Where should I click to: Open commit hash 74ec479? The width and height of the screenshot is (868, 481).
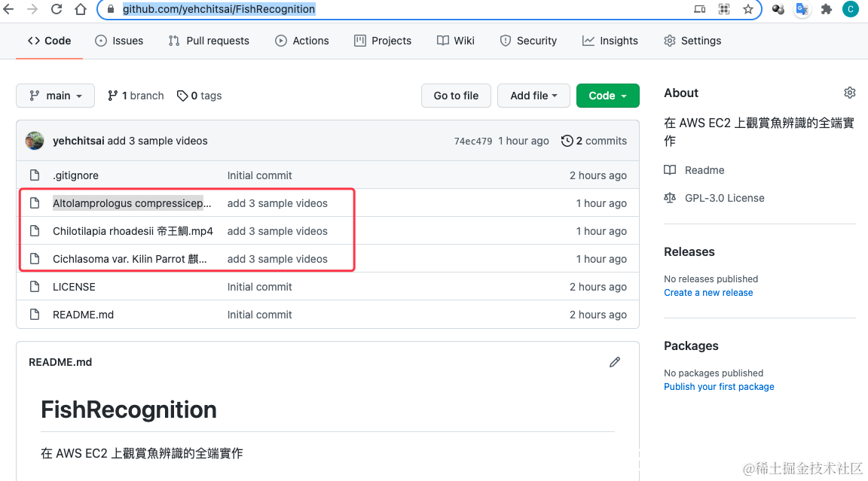tap(473, 141)
